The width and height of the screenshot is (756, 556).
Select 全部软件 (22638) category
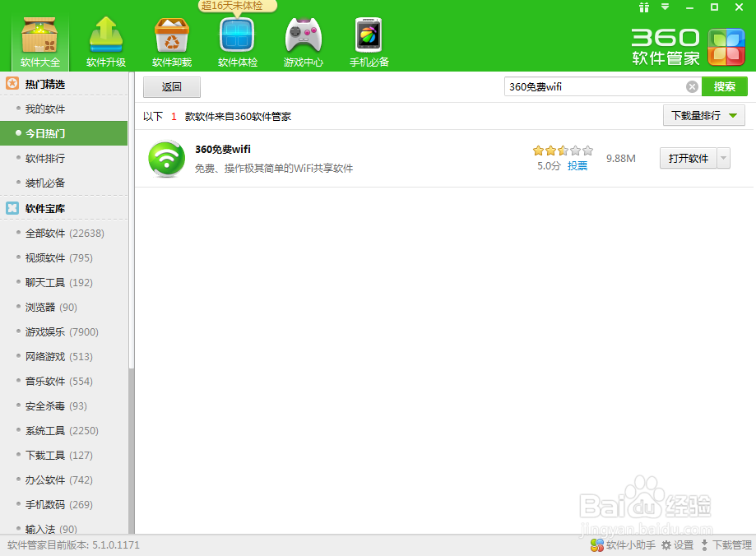63,234
